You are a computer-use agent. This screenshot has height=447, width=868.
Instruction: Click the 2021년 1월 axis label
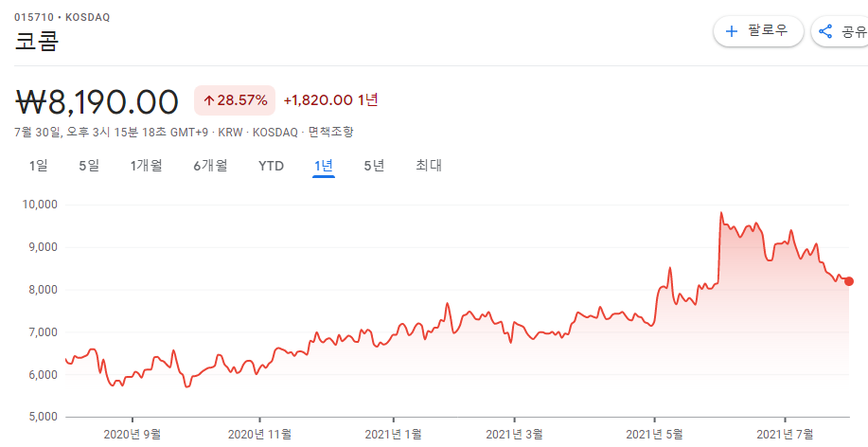pos(394,434)
